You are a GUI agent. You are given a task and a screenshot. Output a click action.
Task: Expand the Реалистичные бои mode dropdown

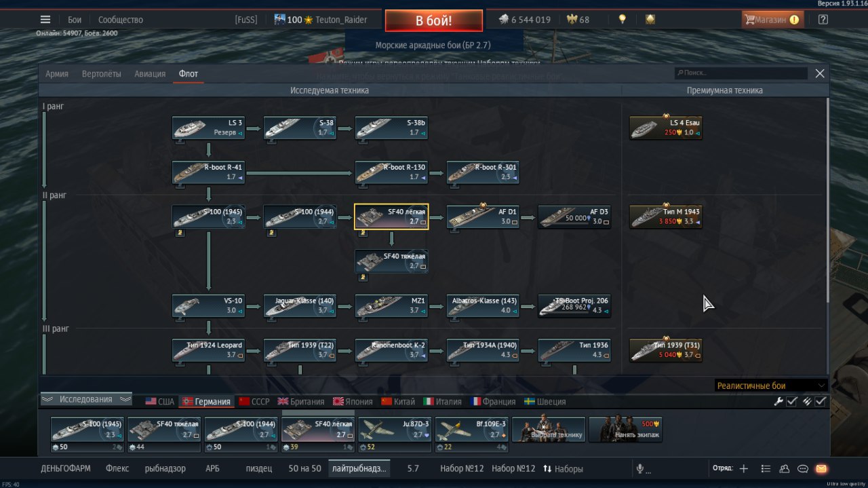tap(772, 386)
